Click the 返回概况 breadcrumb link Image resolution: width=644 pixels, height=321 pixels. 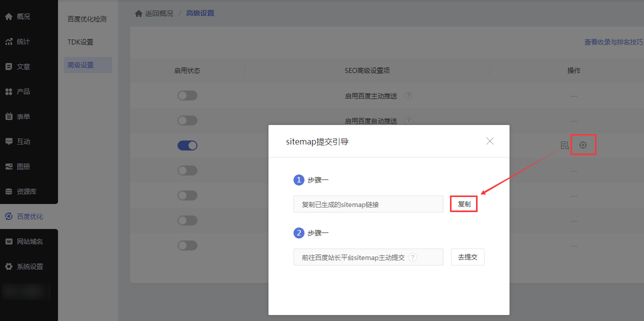point(159,13)
